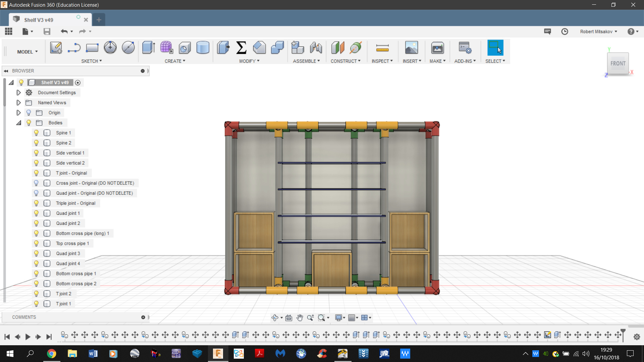Open the ASSEMBLE menu
The width and height of the screenshot is (644, 362).
coord(306,61)
